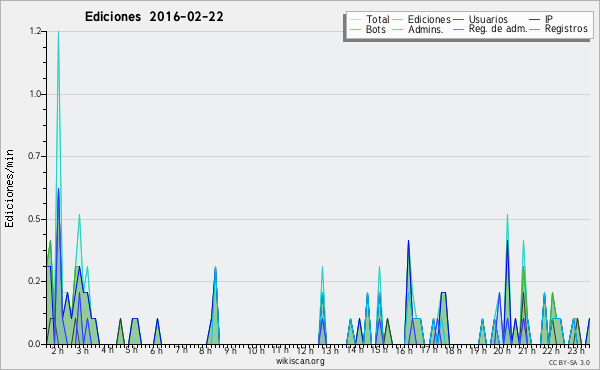
Task: Click the '4 h' x-axis tick label
Action: (107, 350)
